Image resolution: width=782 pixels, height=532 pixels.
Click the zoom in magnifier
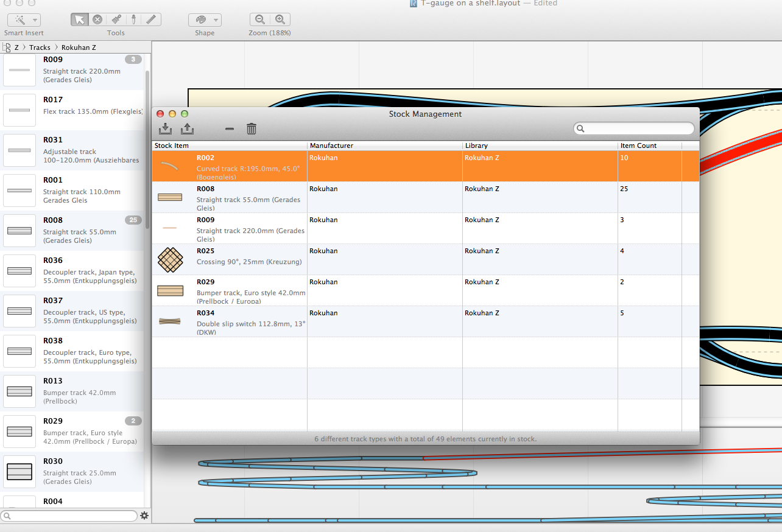280,19
